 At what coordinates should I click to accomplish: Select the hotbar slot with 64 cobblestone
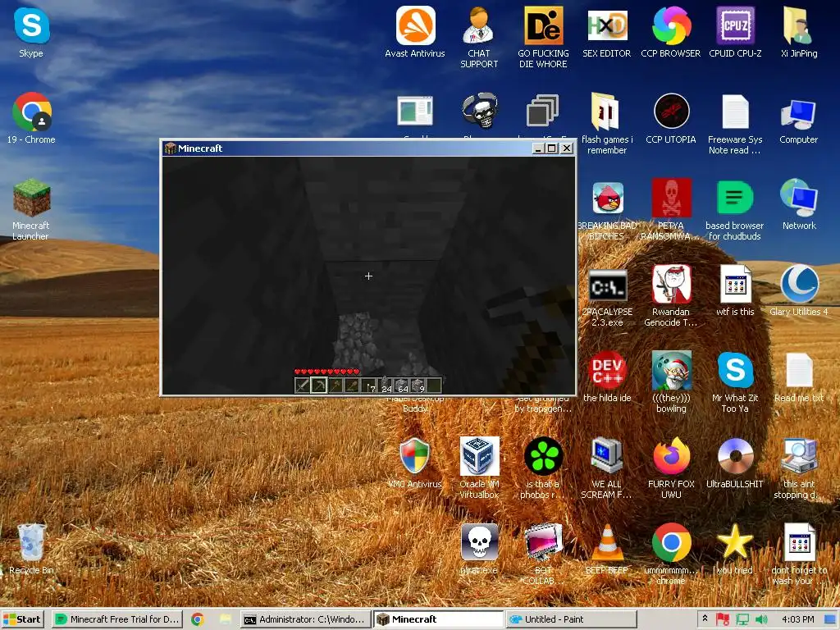402,386
